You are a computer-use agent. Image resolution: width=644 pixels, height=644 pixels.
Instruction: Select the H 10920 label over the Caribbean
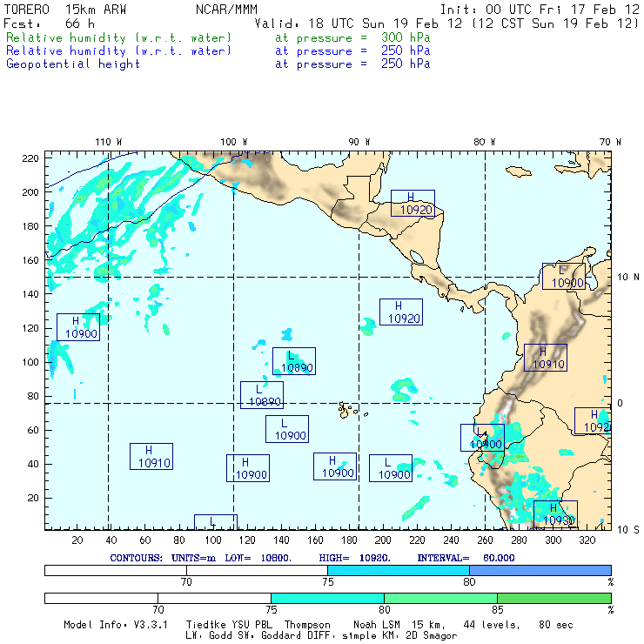[413, 204]
